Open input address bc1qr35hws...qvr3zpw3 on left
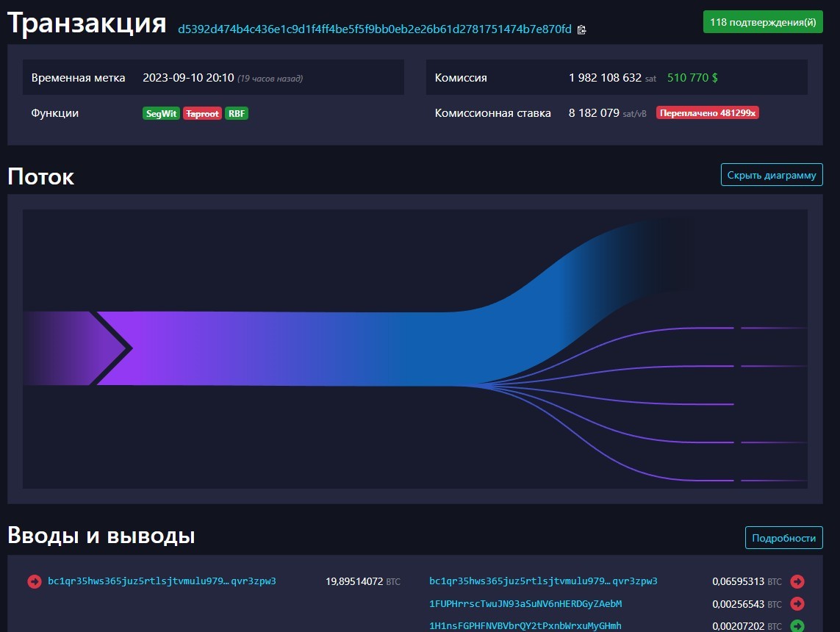The width and height of the screenshot is (840, 632). click(162, 581)
